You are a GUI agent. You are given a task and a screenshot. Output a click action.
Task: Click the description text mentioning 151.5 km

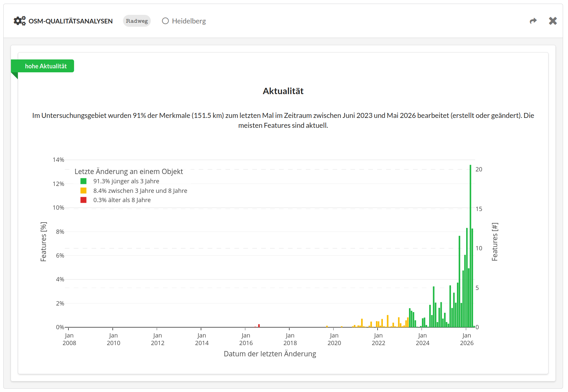click(x=283, y=120)
